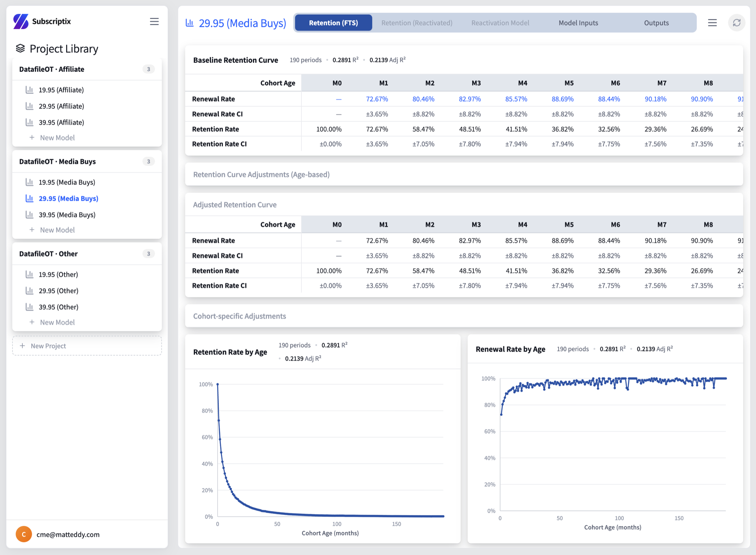Click chart icon beside 29.95 (Other)
The width and height of the screenshot is (756, 555).
click(x=29, y=291)
